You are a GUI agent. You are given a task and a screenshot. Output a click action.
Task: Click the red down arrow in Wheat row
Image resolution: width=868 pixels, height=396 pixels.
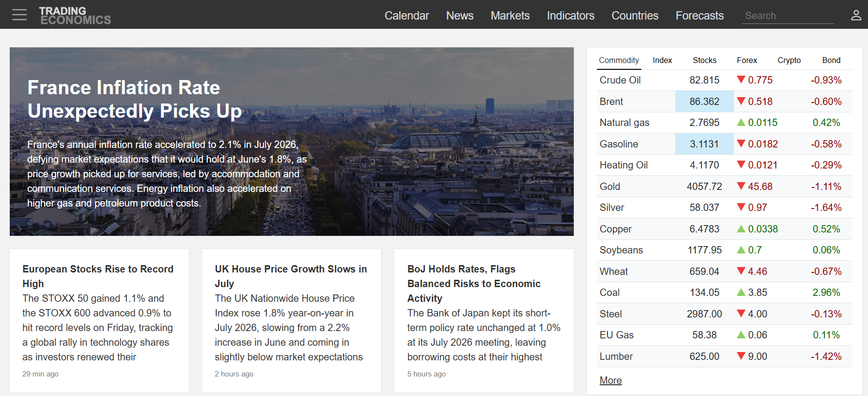click(x=741, y=271)
